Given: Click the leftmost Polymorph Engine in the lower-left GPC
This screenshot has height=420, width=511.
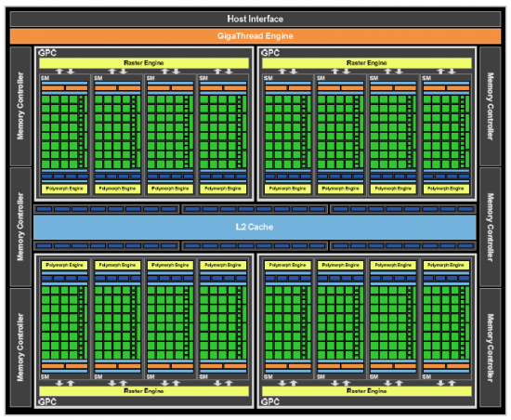Looking at the screenshot, I should coord(64,265).
